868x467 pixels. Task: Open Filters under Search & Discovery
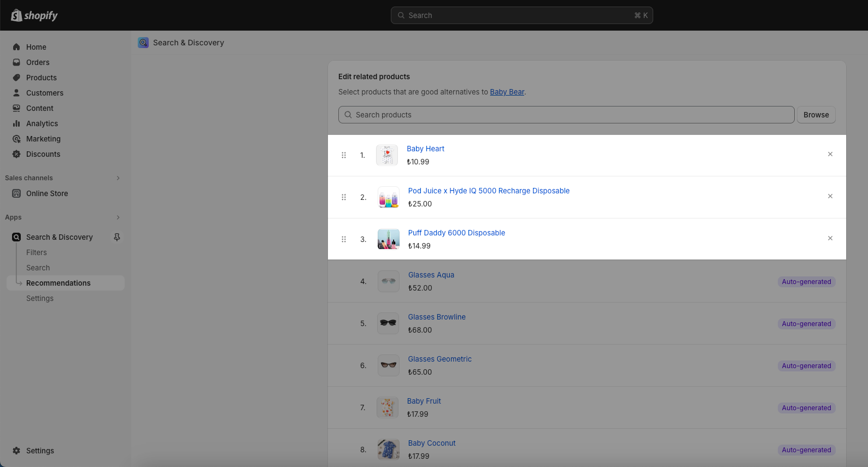(x=37, y=252)
